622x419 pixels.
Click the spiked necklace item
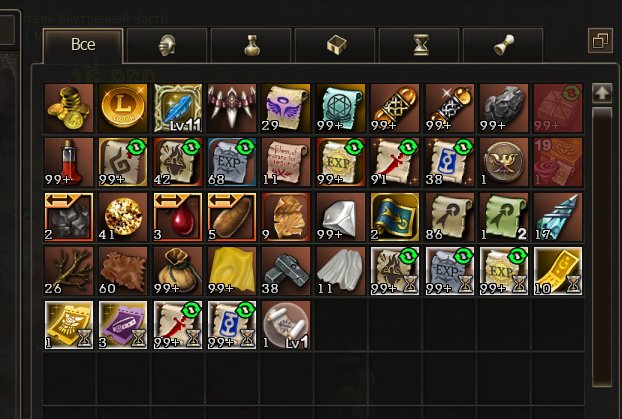(x=232, y=108)
